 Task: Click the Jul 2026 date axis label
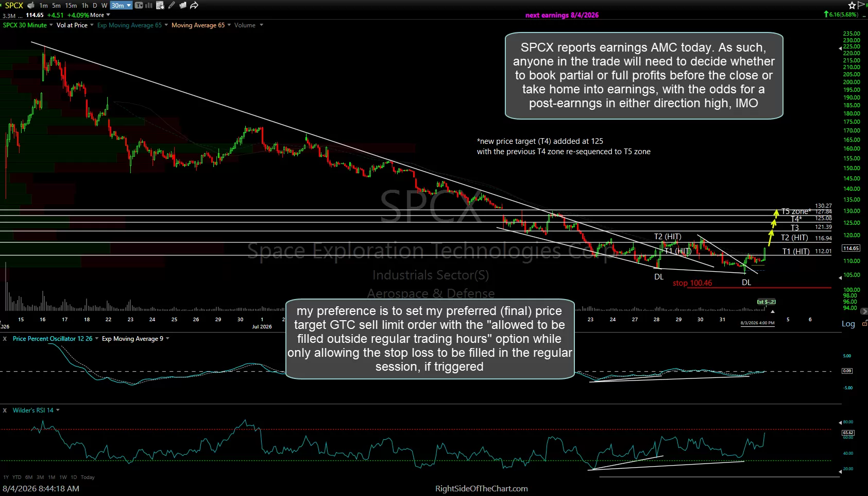point(262,326)
